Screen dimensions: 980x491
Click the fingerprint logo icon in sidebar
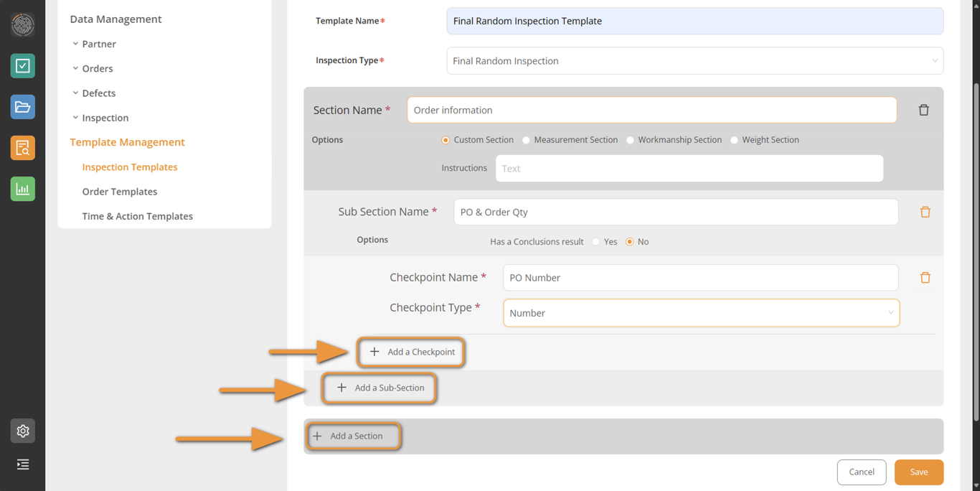tap(23, 24)
